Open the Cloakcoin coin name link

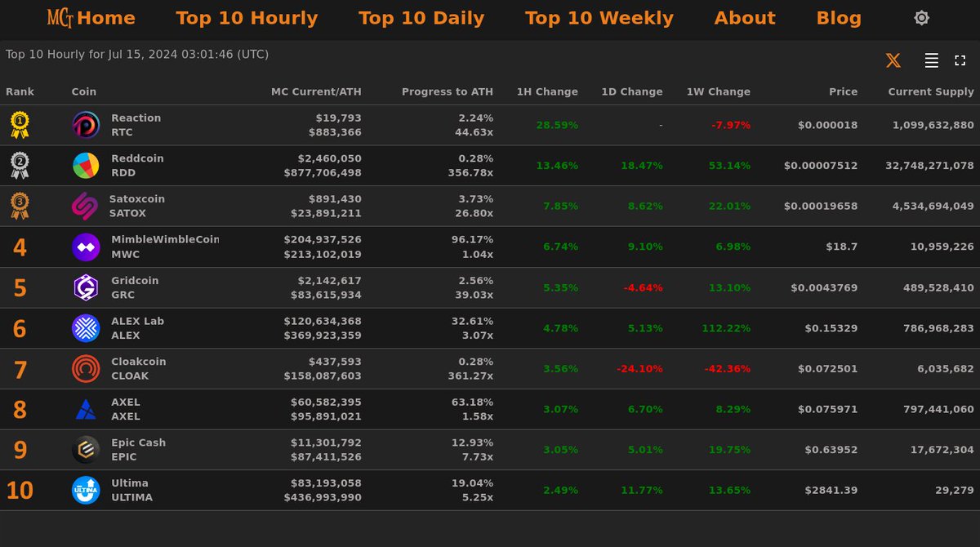point(139,362)
